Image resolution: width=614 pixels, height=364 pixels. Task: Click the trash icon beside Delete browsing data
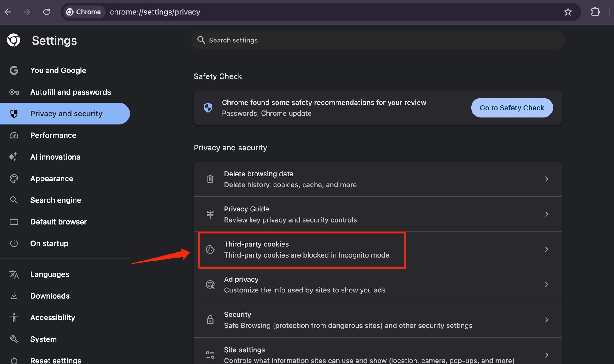coord(210,179)
